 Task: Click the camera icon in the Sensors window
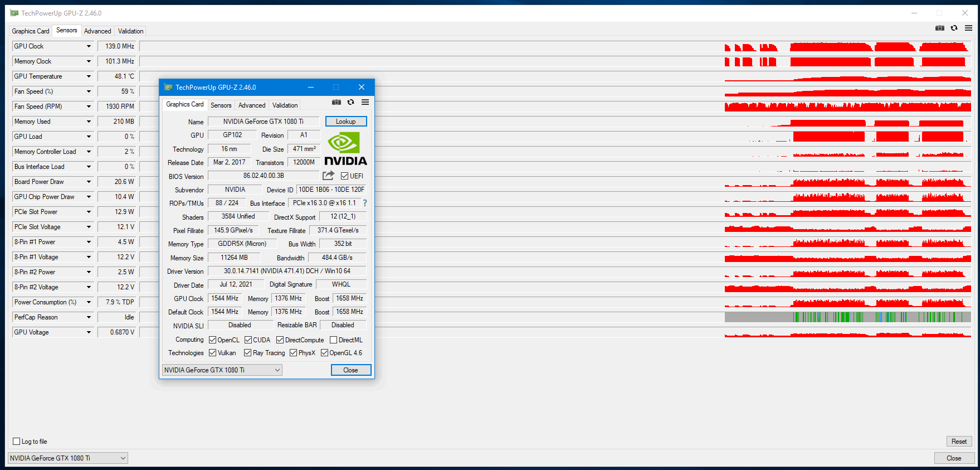[x=940, y=28]
